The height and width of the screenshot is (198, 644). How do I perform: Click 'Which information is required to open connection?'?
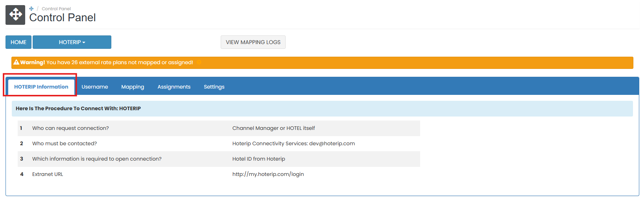97,159
